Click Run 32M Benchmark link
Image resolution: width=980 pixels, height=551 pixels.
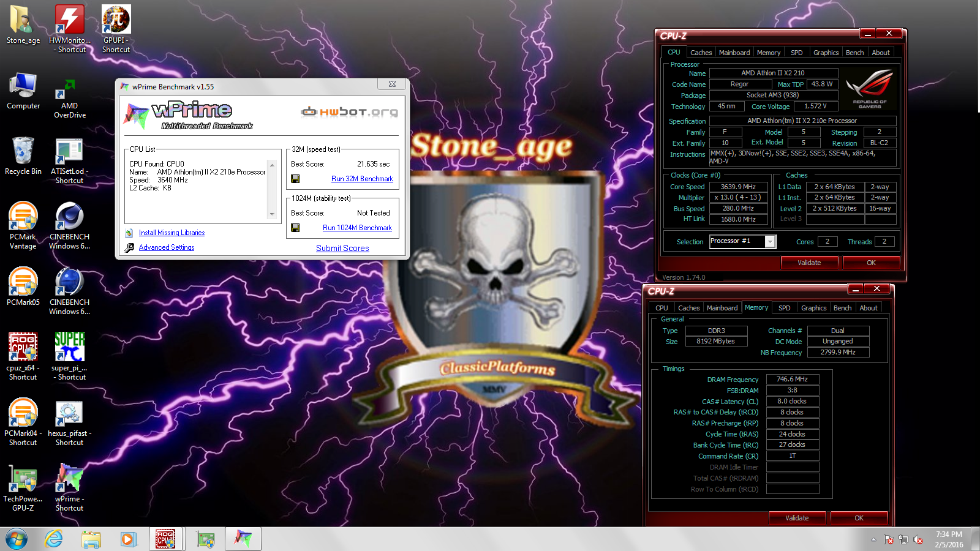tap(362, 179)
